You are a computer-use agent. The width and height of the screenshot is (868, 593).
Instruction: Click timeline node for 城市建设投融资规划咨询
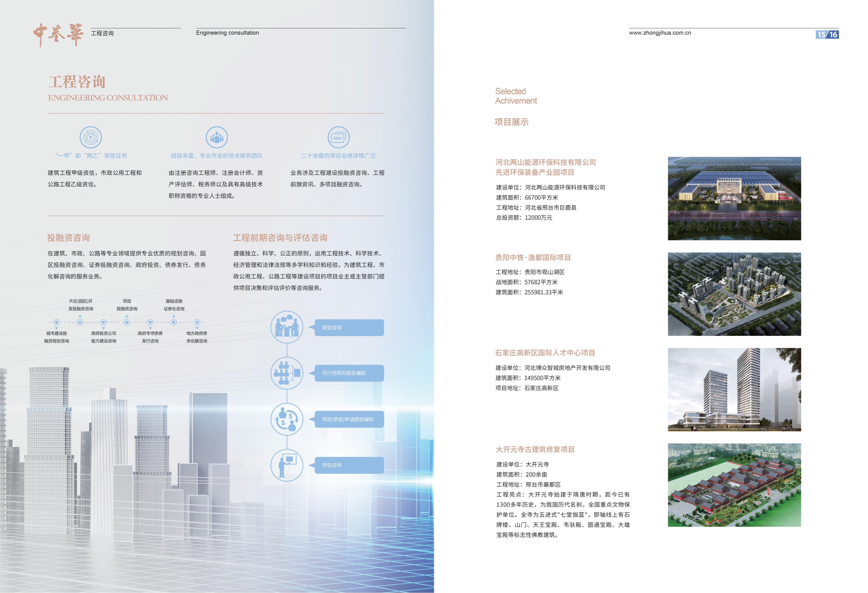(x=56, y=322)
